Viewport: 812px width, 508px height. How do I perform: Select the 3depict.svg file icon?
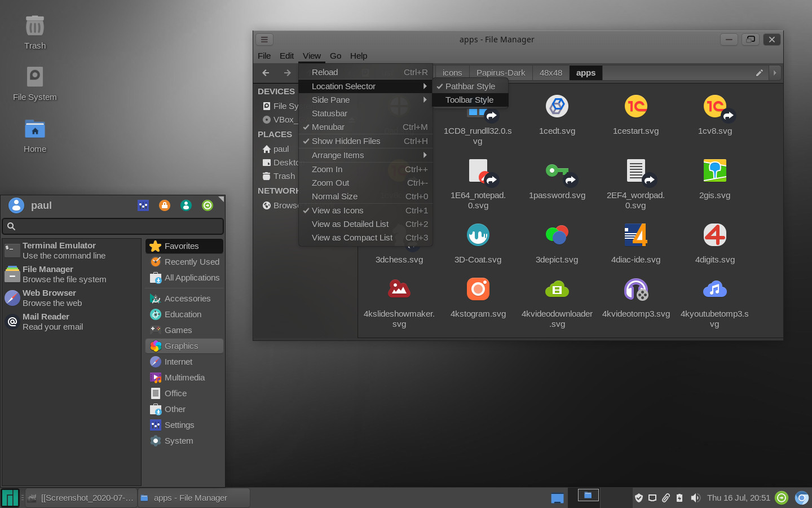[x=557, y=235]
